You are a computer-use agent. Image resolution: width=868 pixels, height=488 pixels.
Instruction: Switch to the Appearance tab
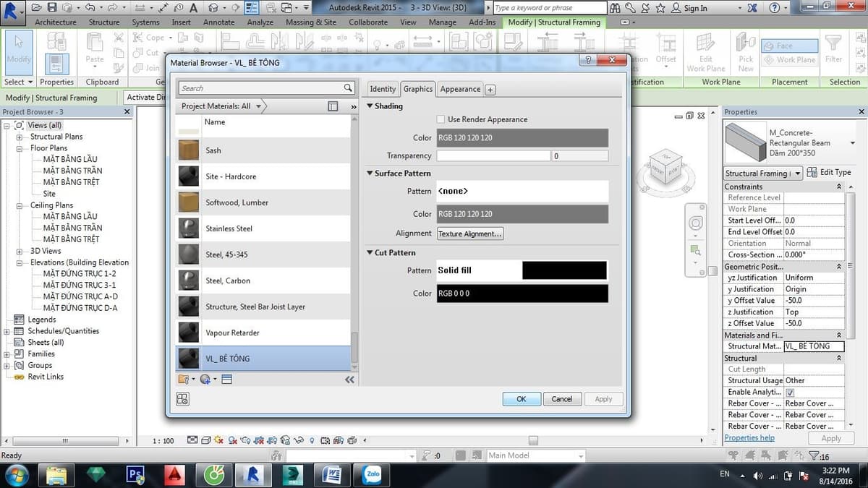pos(460,89)
